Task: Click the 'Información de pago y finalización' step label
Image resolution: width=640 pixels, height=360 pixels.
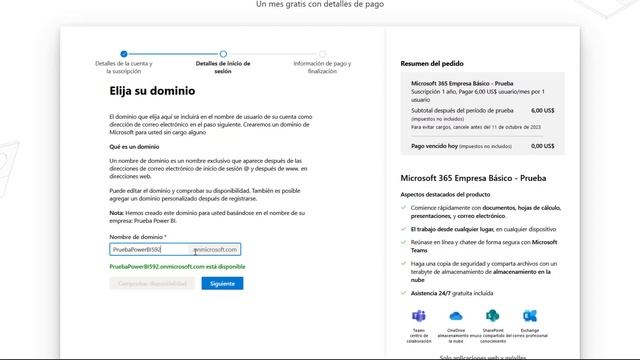Action: 322,67
